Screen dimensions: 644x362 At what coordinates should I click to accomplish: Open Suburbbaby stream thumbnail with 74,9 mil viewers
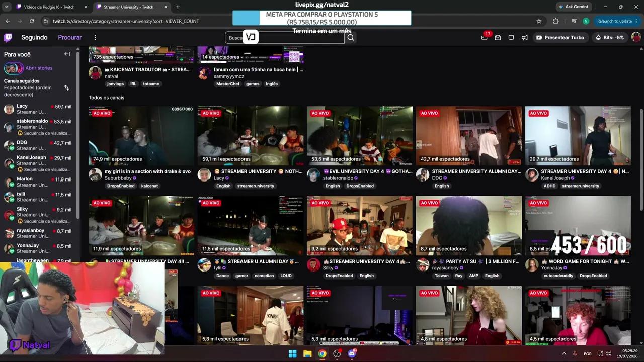click(x=141, y=136)
